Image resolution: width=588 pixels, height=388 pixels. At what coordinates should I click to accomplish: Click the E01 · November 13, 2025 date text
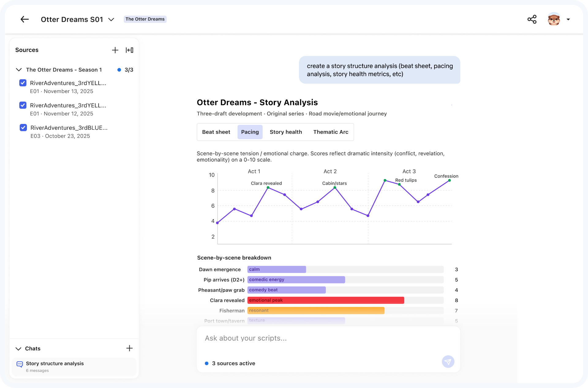tap(62, 91)
